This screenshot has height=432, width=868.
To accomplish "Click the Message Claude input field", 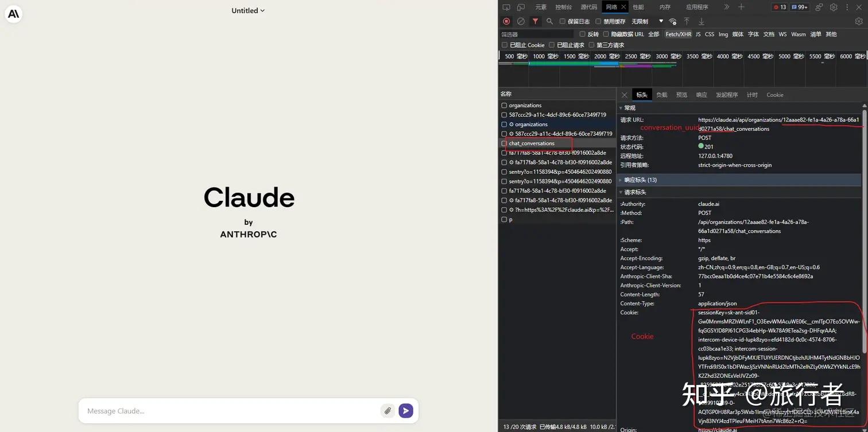I will point(230,411).
